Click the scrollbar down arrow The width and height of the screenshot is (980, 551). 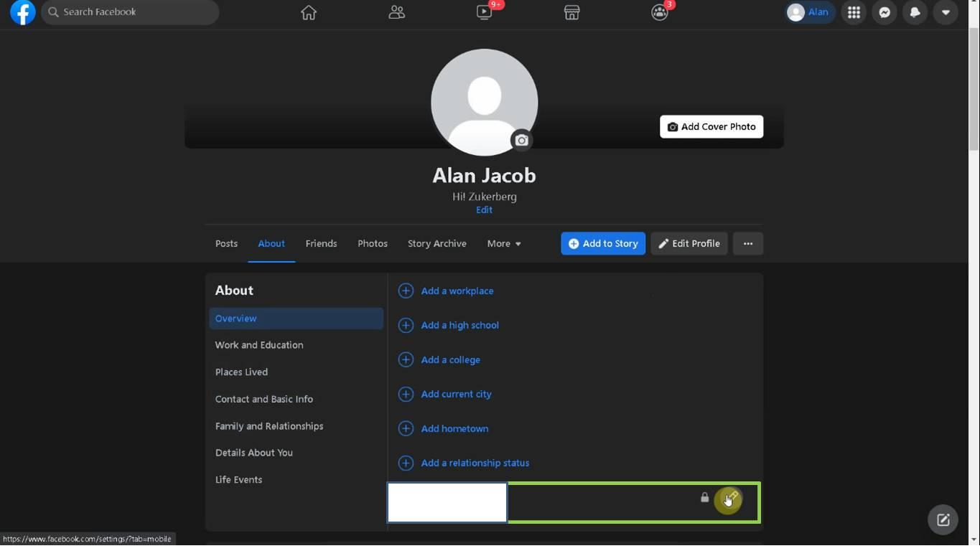coord(974,539)
